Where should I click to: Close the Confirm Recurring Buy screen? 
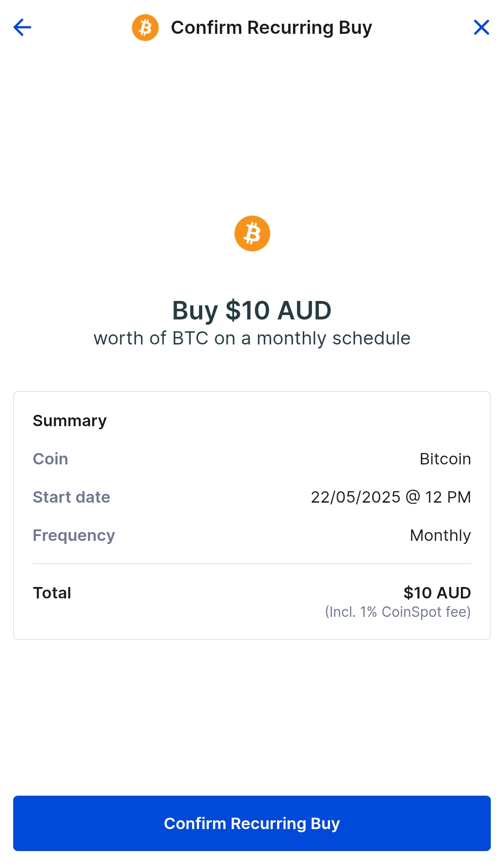(481, 28)
